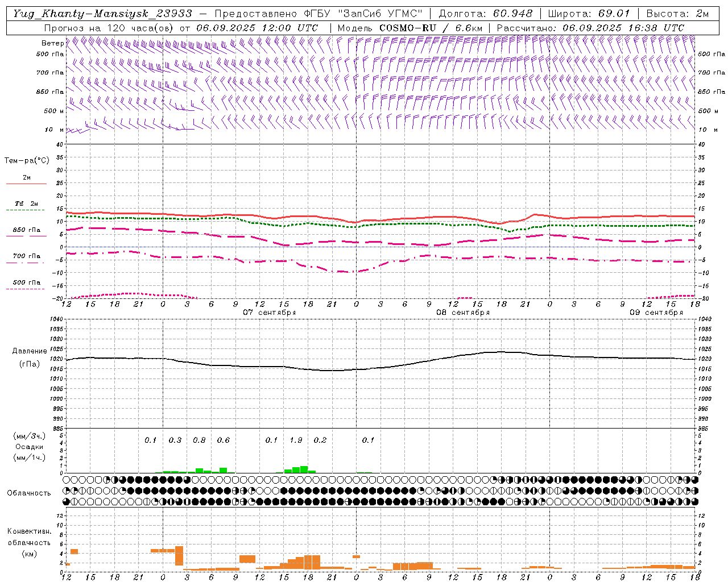728x582 pixels.
Task: Click the tallest orange convective cloud bar
Action: [x=179, y=556]
